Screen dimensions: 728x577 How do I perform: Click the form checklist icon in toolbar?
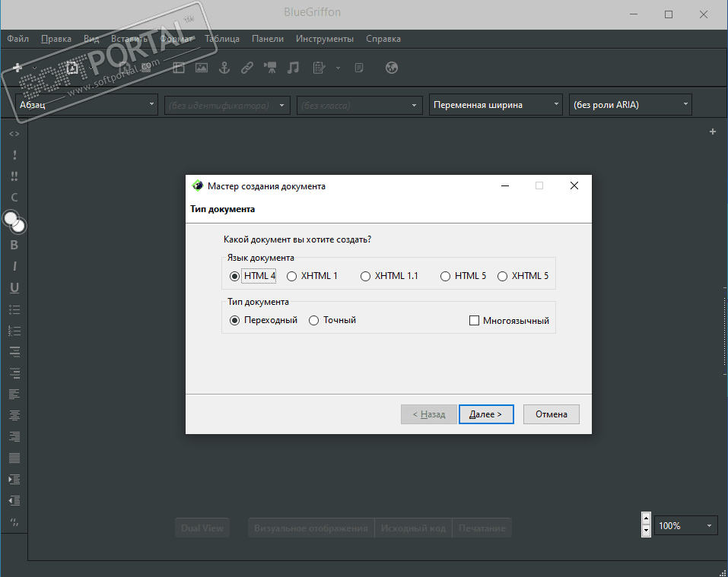pos(319,68)
